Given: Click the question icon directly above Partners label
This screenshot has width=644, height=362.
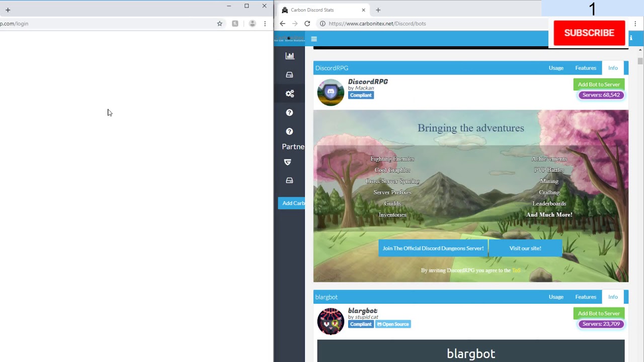Looking at the screenshot, I should click(289, 131).
